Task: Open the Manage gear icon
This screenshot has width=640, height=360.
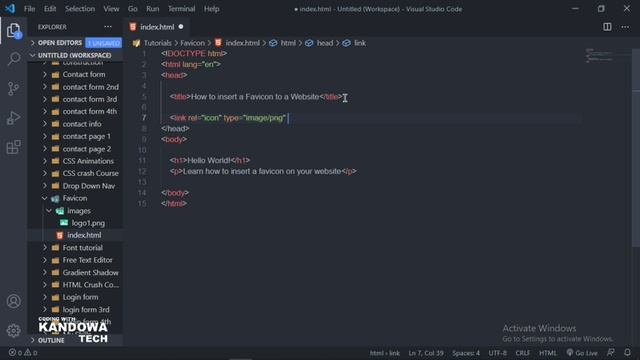Action: (13, 331)
